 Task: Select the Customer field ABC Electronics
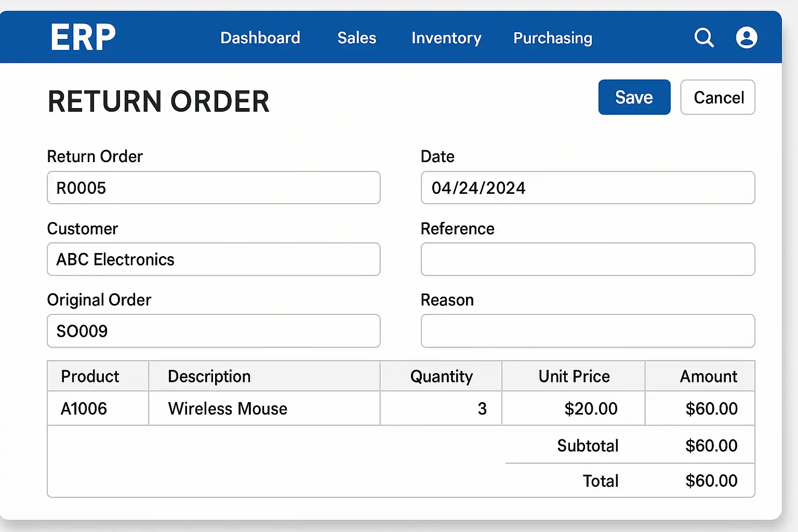coord(214,259)
